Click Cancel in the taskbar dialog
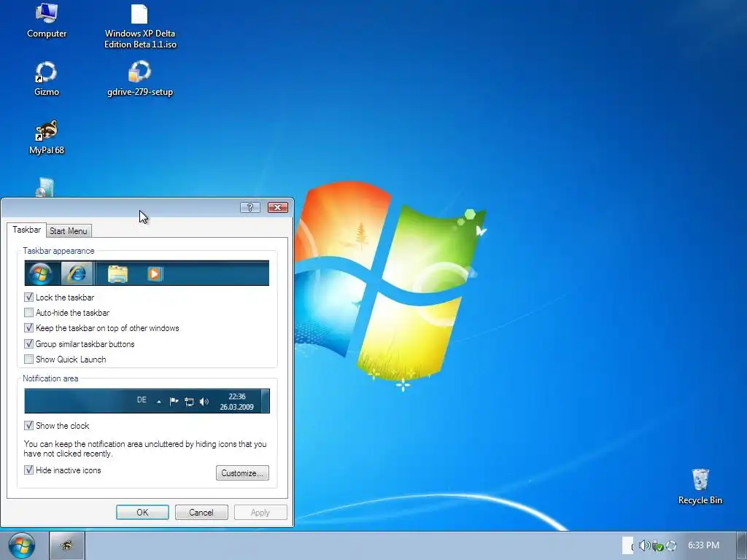 (x=201, y=513)
